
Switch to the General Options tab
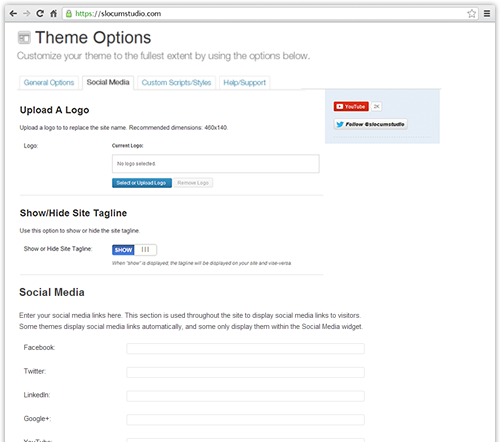click(x=49, y=83)
